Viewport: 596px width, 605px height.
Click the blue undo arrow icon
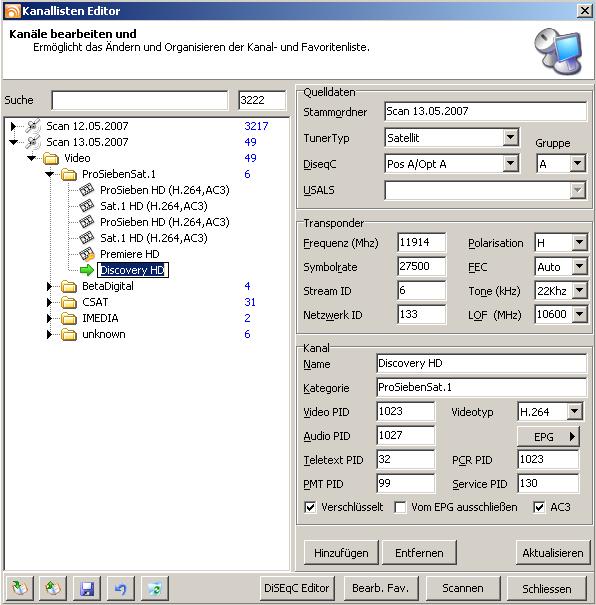click(x=120, y=588)
